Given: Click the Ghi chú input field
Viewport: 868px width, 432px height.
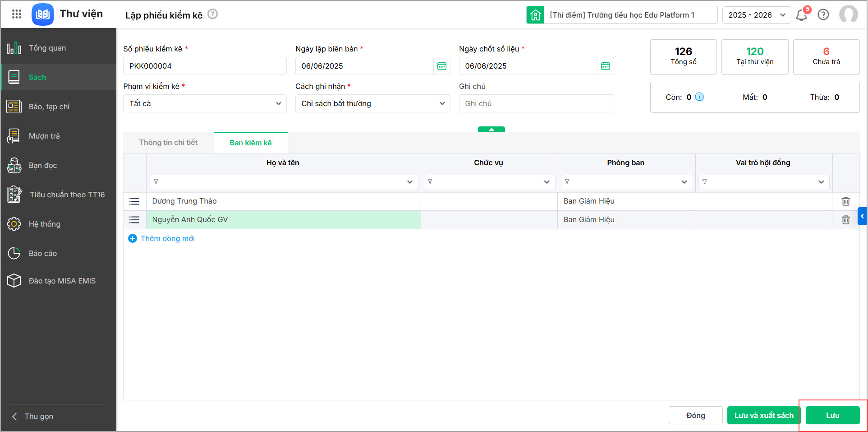Looking at the screenshot, I should click(x=536, y=103).
